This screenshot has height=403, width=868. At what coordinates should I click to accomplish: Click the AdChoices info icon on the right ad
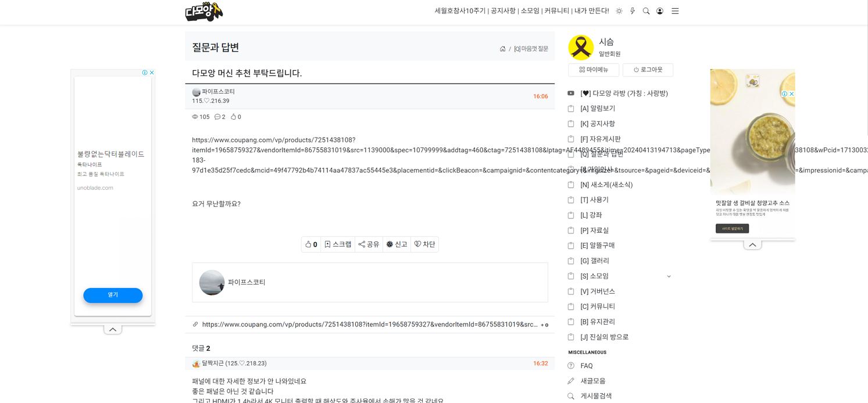pyautogui.click(x=784, y=93)
